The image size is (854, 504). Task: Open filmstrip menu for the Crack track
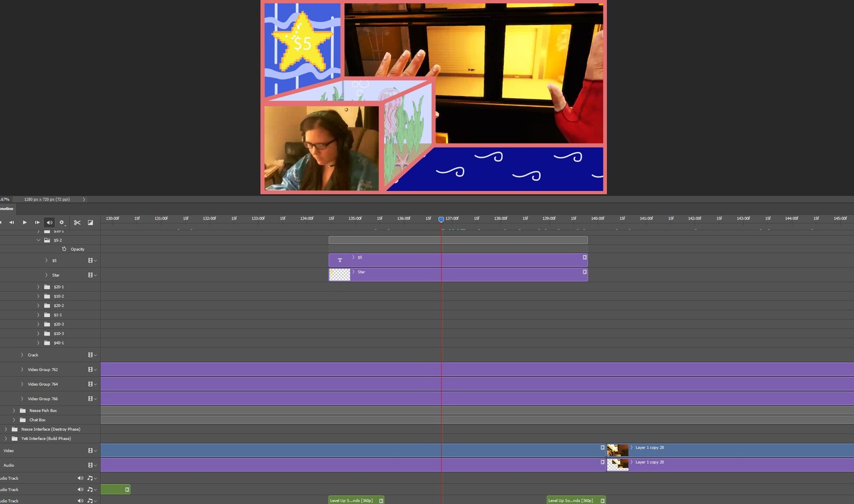[x=92, y=355]
